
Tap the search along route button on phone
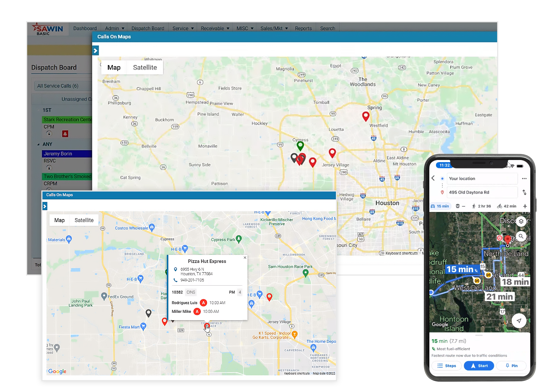coord(521,236)
